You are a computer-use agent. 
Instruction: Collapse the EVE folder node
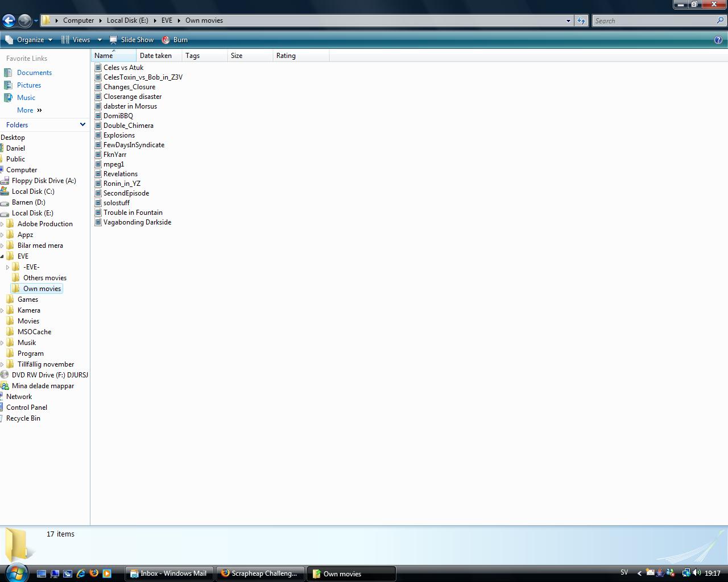tap(2, 256)
